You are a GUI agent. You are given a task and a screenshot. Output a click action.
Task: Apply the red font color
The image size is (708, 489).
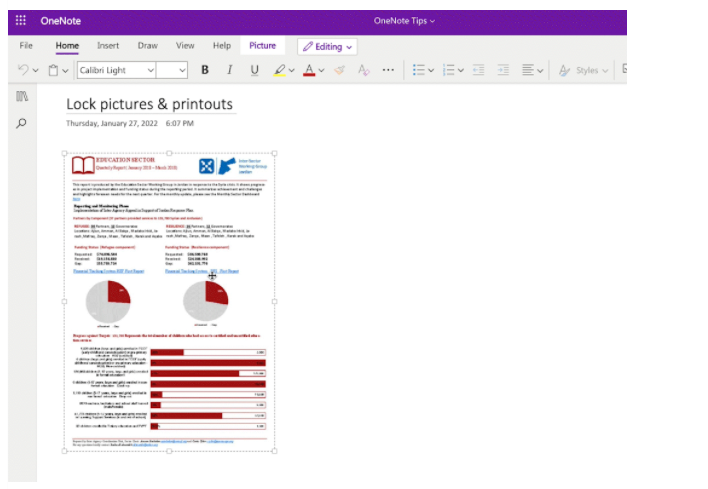click(x=309, y=70)
